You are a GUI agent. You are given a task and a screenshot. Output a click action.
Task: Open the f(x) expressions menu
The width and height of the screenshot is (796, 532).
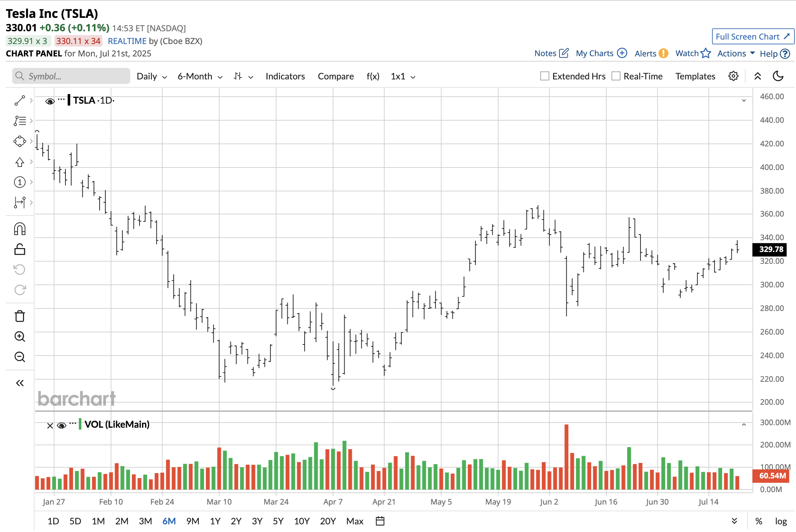pyautogui.click(x=373, y=76)
